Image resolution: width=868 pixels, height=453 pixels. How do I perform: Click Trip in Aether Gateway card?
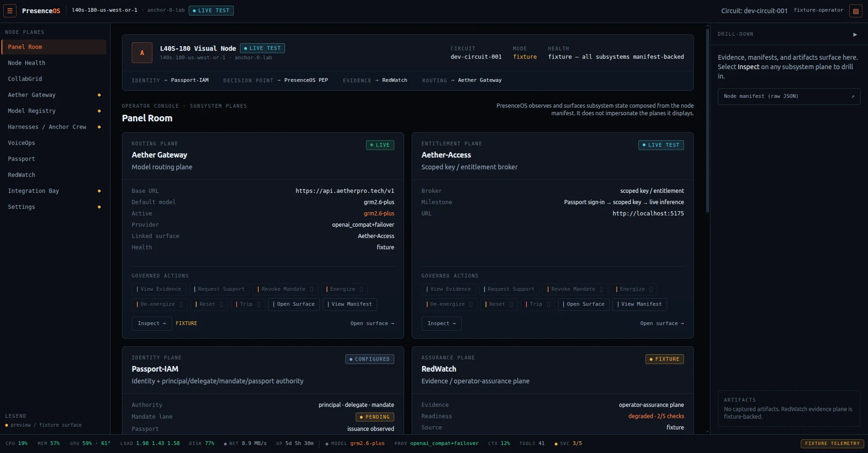point(248,304)
